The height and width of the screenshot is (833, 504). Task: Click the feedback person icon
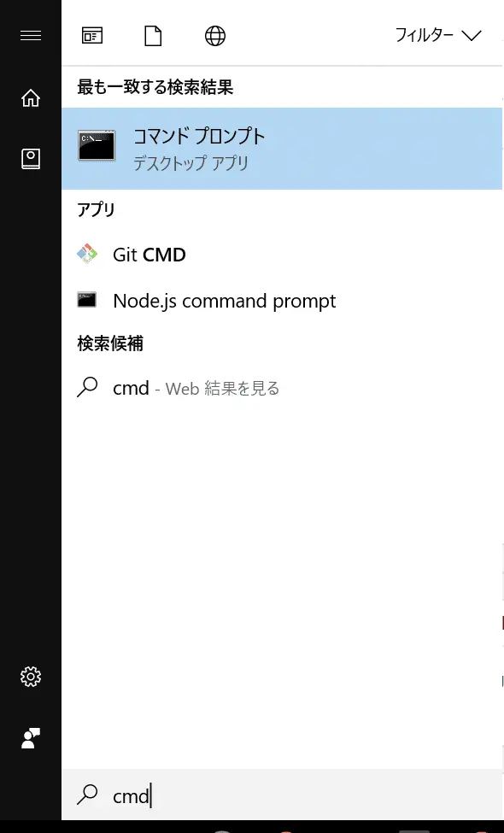(x=30, y=738)
